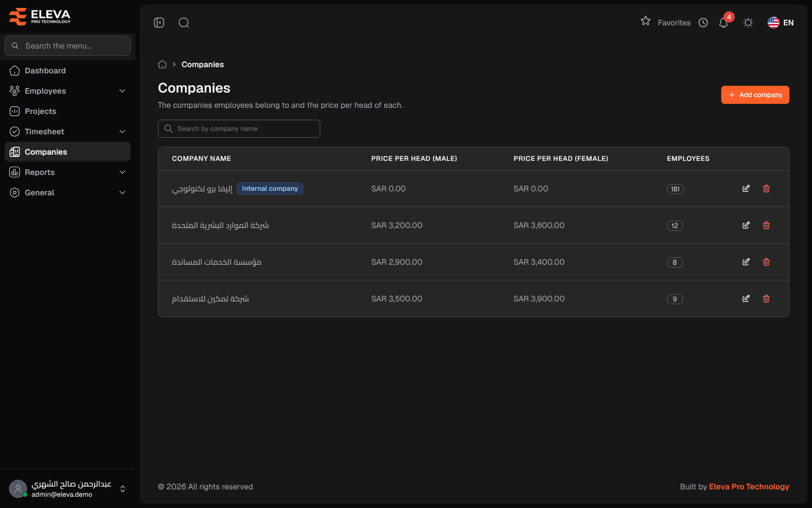Expand the Reports menu chevron
Screen dimensions: 812x508
click(122, 172)
